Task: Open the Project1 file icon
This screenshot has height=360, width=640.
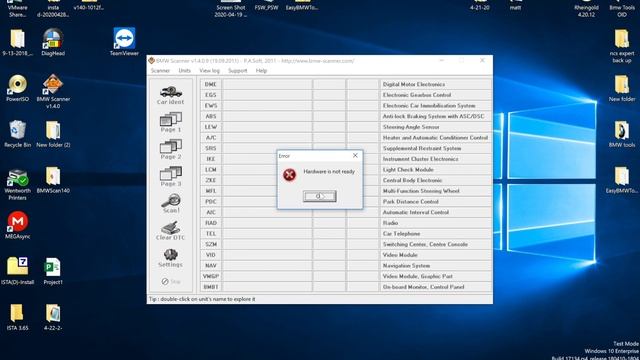Action: 53,271
